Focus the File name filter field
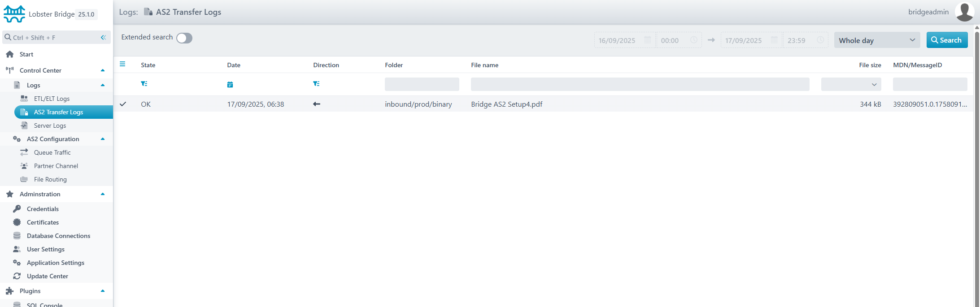 [640, 84]
